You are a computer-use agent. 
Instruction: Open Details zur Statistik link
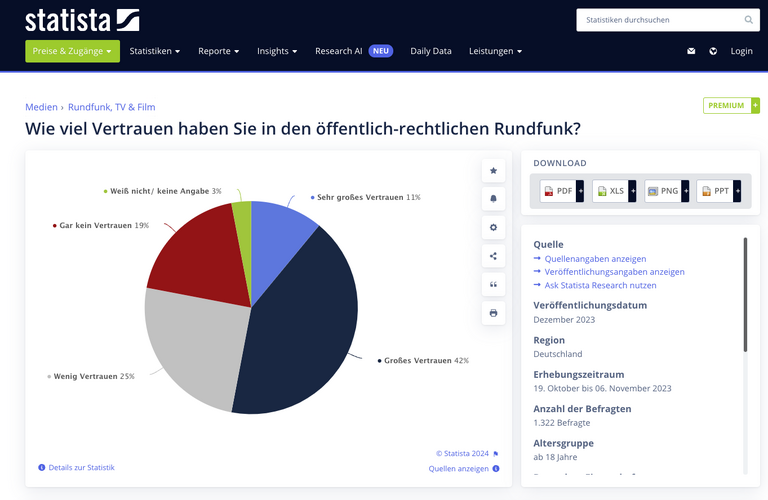(81, 468)
